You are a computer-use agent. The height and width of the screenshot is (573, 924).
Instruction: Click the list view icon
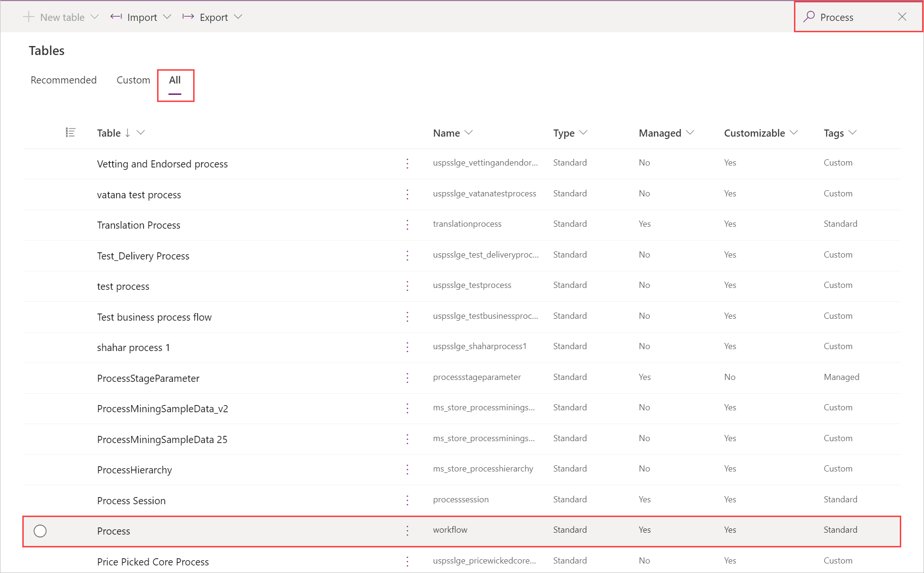pos(71,133)
